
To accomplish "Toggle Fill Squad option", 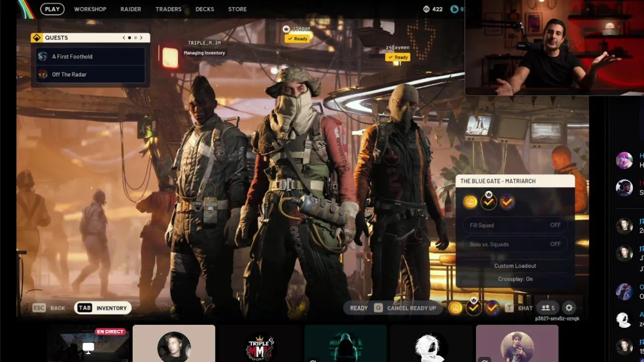I will click(515, 225).
